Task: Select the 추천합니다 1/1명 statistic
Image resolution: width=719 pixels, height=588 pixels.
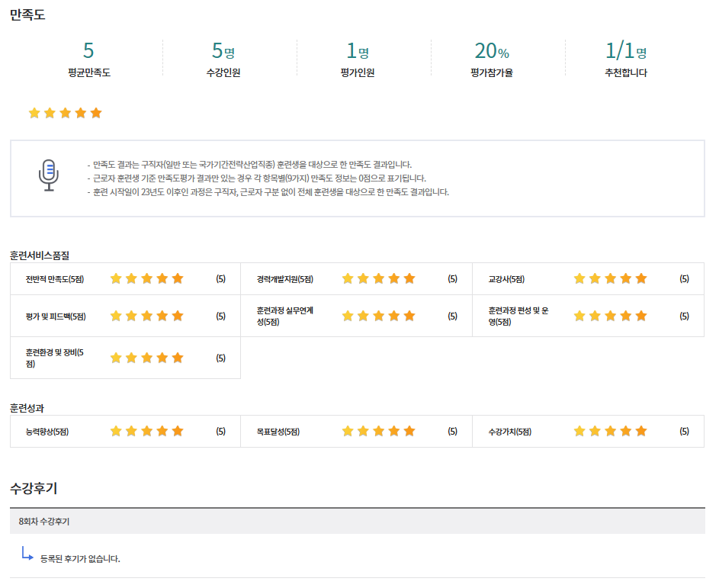Action: coord(626,59)
